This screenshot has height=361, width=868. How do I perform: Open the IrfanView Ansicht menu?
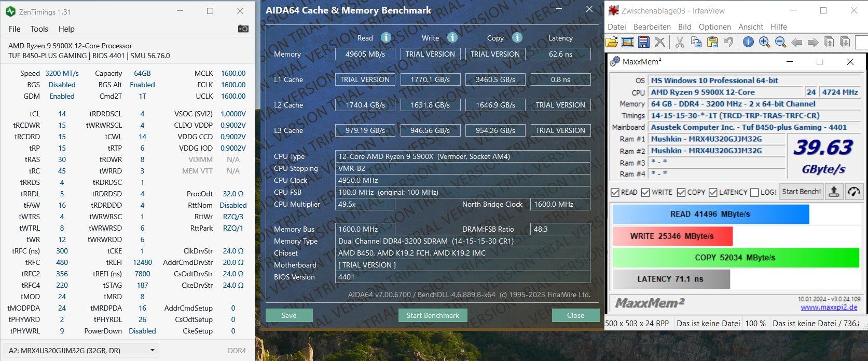point(751,27)
